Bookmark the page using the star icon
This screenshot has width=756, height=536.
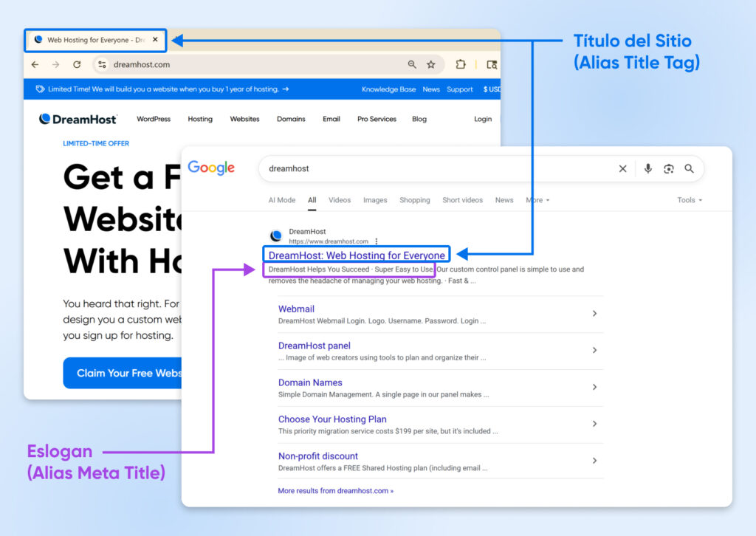(x=431, y=65)
